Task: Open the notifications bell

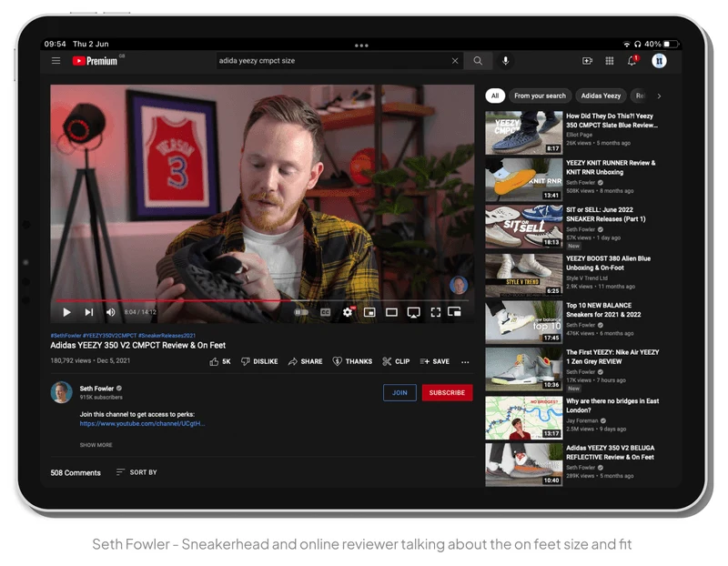Action: (632, 61)
